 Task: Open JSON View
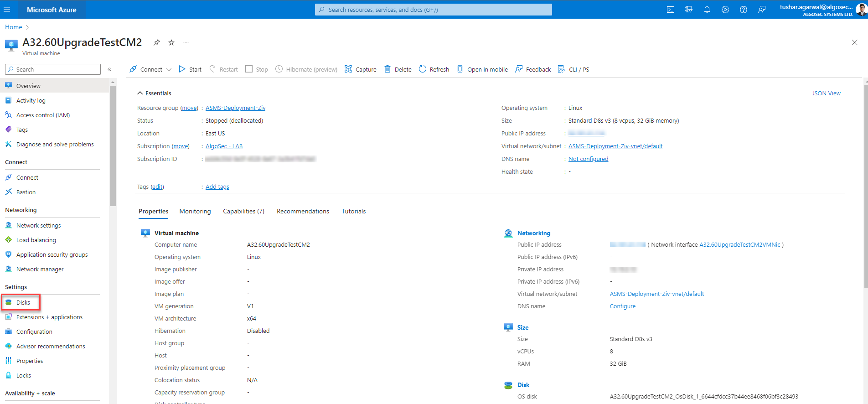826,93
